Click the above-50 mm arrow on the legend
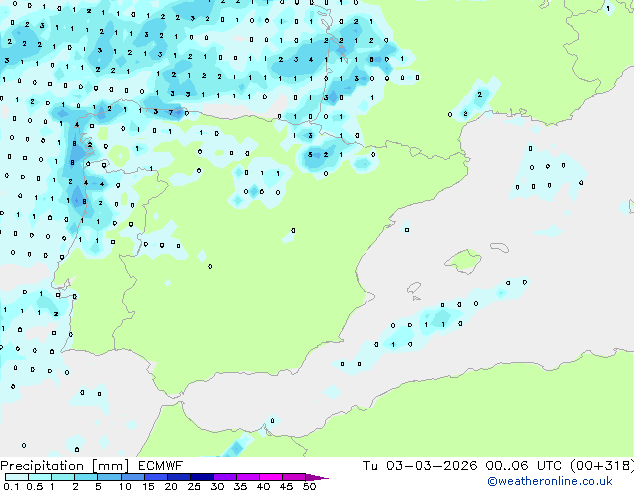634x490 pixels. click(317, 477)
